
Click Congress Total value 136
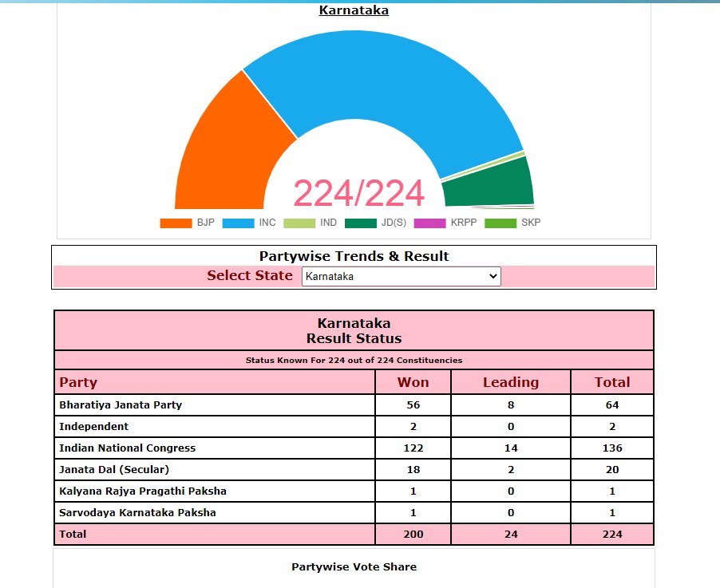(x=612, y=448)
